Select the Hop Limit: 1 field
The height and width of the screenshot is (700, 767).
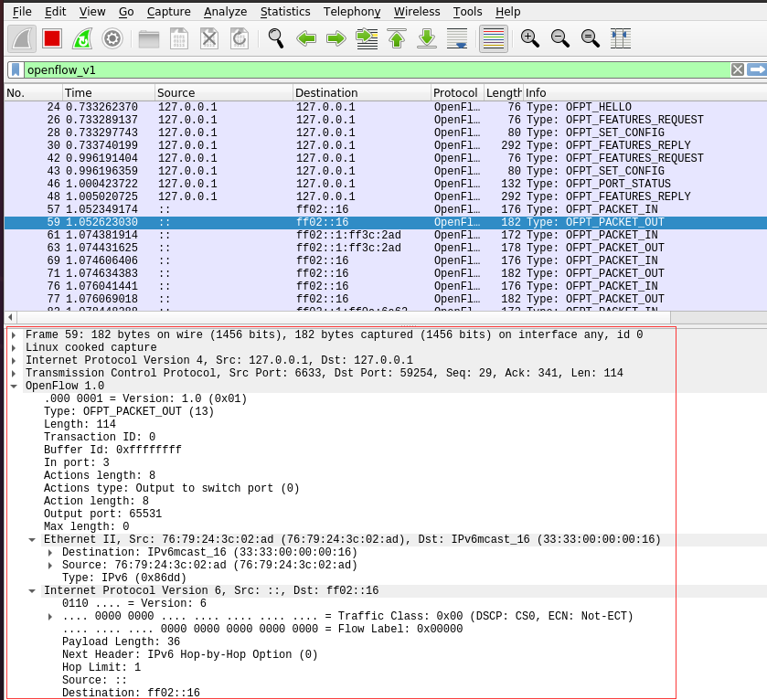(x=101, y=667)
